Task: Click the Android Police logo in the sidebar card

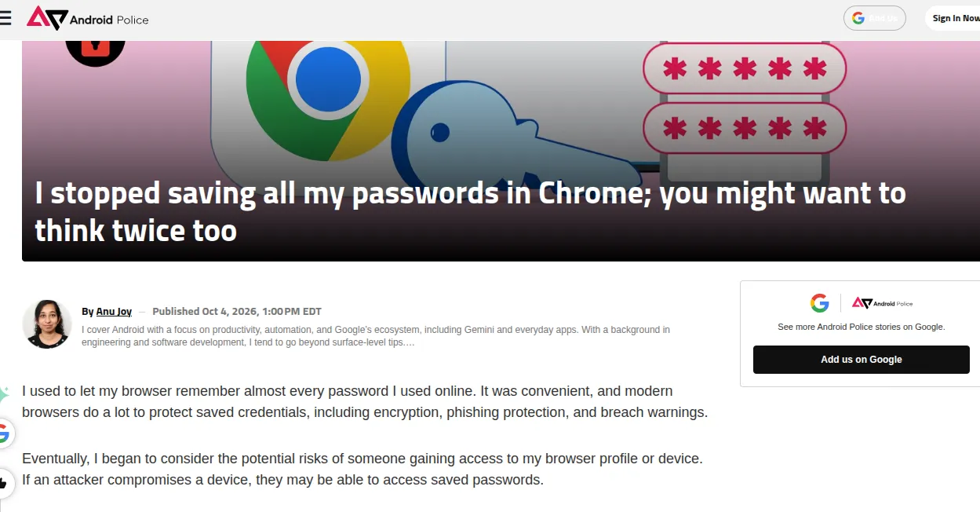Action: (x=883, y=303)
